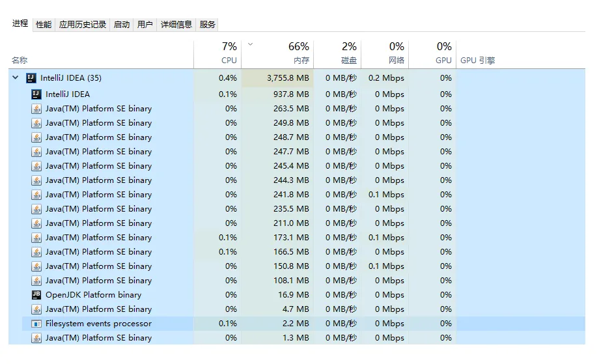Screen dimensions: 599x364
Task: Sort by the GPU percentage column header
Action: (x=432, y=54)
